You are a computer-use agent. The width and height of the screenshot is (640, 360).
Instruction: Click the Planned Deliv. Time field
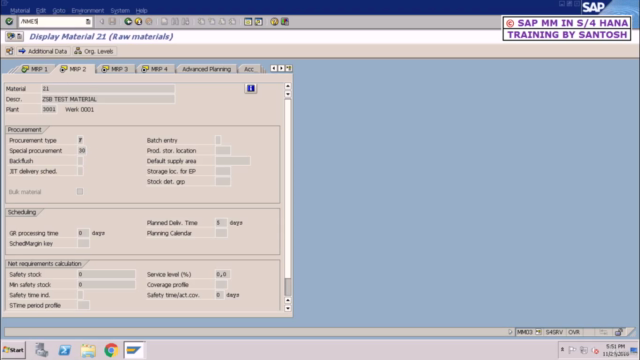point(221,222)
